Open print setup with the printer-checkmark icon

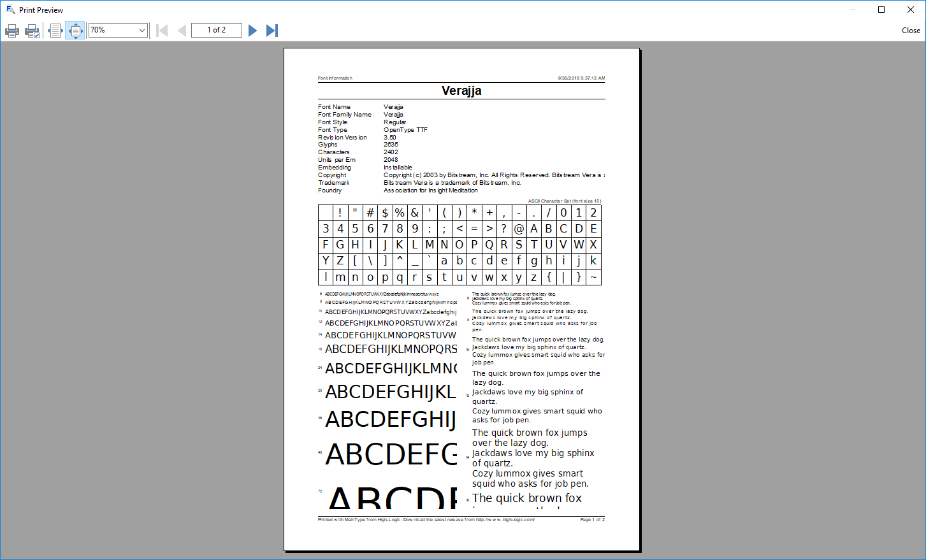tap(32, 31)
